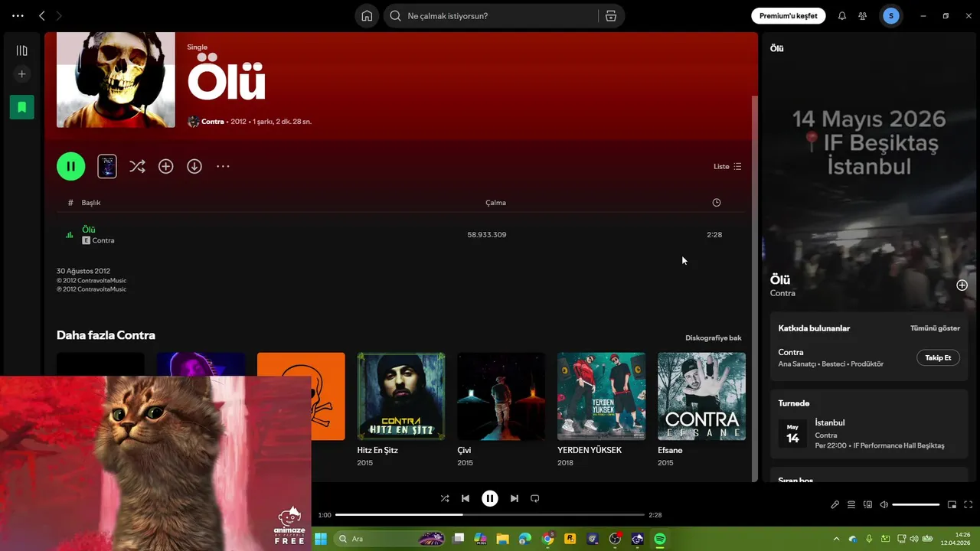Skip to next track
The height and width of the screenshot is (551, 980).
[x=514, y=498]
